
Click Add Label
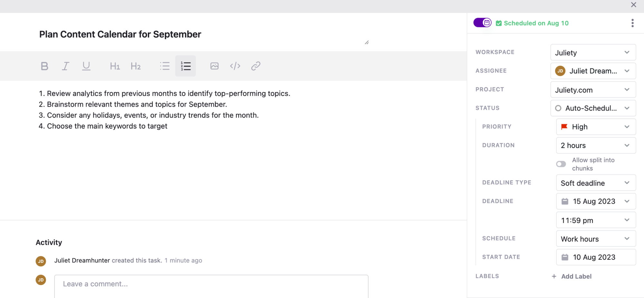coord(576,276)
